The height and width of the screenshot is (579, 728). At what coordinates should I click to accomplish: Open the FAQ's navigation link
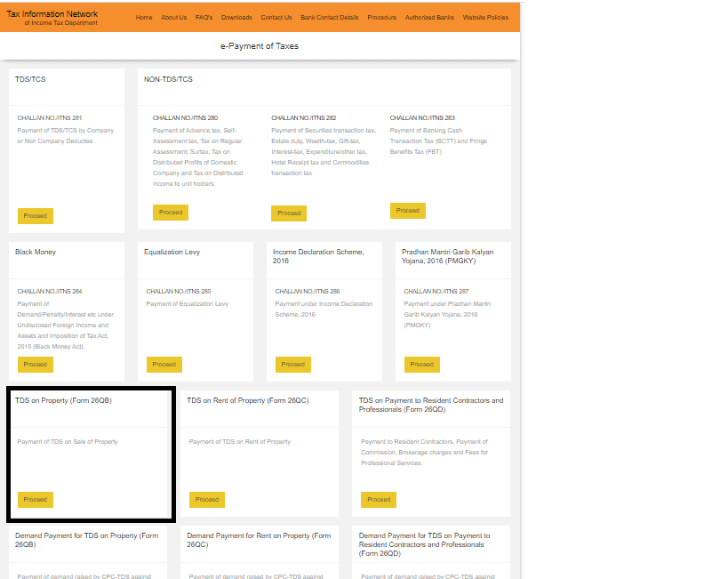click(x=204, y=18)
